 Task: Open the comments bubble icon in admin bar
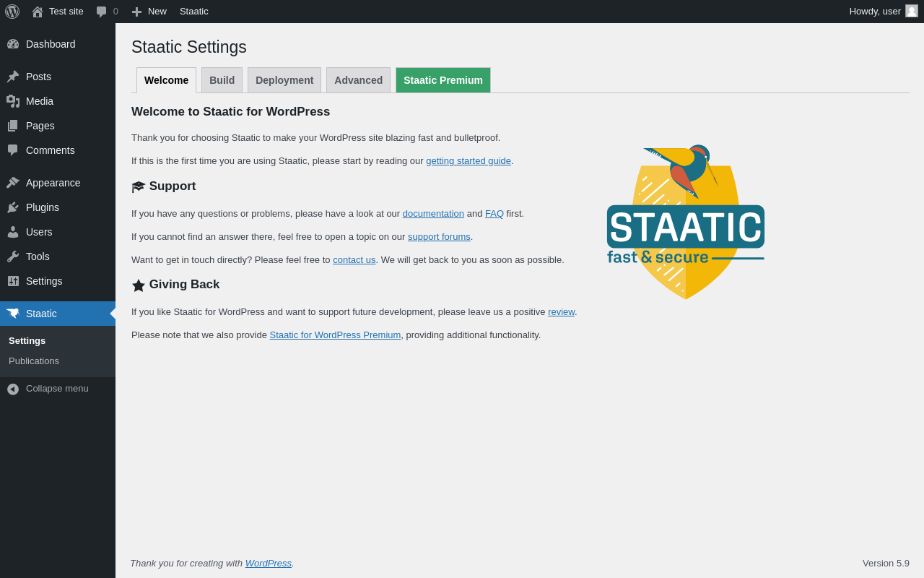point(102,12)
